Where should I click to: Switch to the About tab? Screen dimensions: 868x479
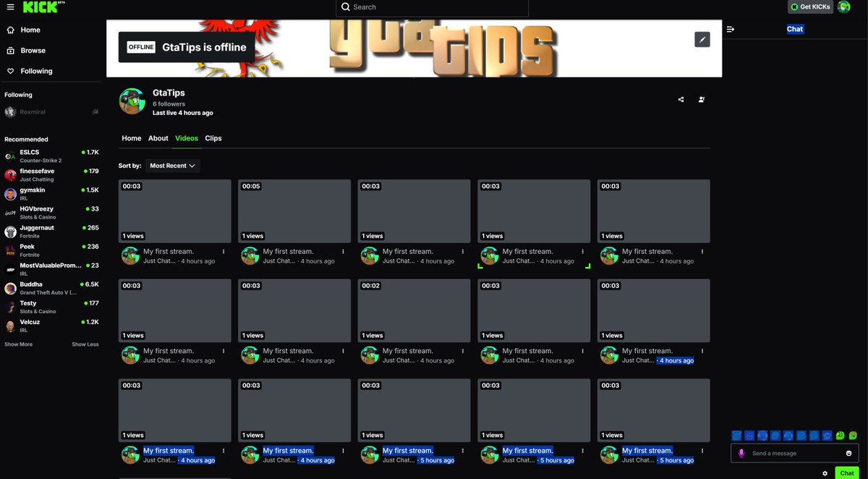158,138
